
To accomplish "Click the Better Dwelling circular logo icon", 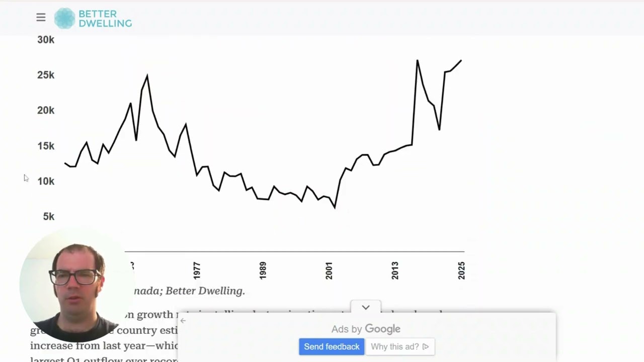I will (64, 18).
